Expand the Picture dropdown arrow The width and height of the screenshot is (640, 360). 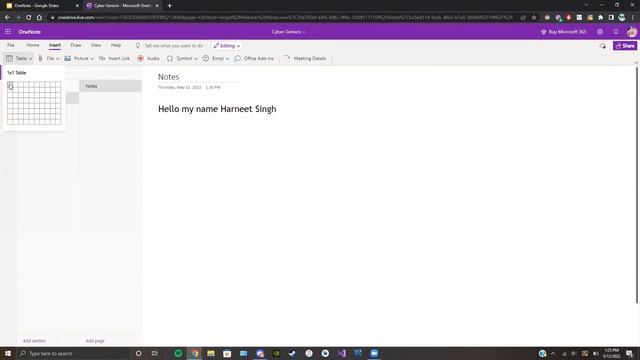click(x=92, y=59)
